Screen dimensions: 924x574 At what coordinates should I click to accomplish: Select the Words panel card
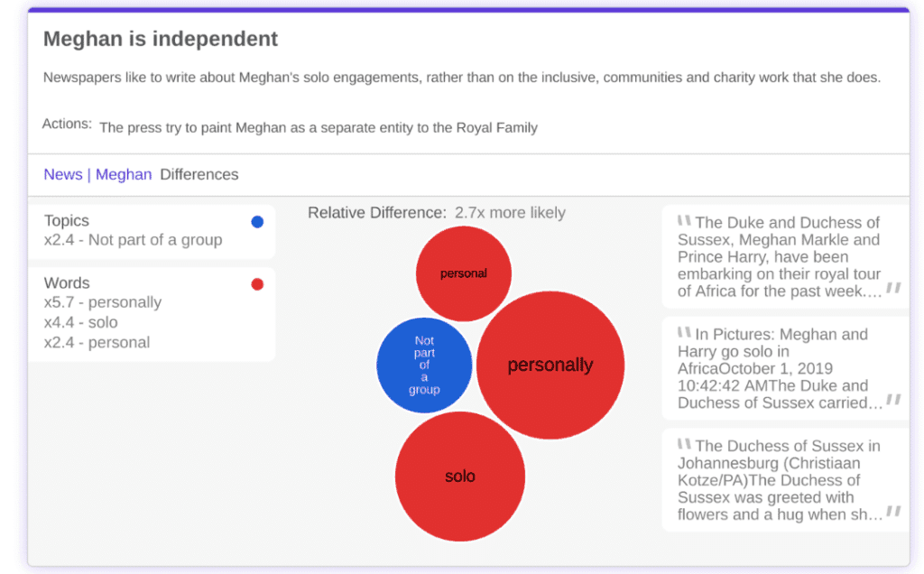pyautogui.click(x=152, y=314)
